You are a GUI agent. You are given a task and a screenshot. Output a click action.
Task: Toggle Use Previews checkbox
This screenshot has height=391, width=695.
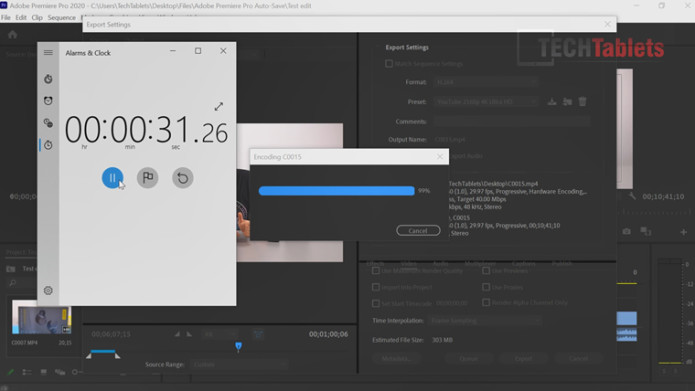click(486, 270)
